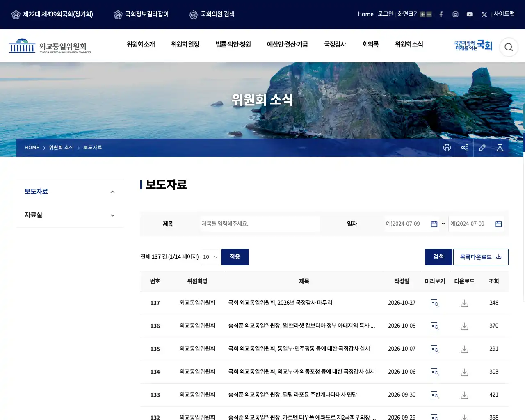Click the 적용 apply button

click(235, 257)
